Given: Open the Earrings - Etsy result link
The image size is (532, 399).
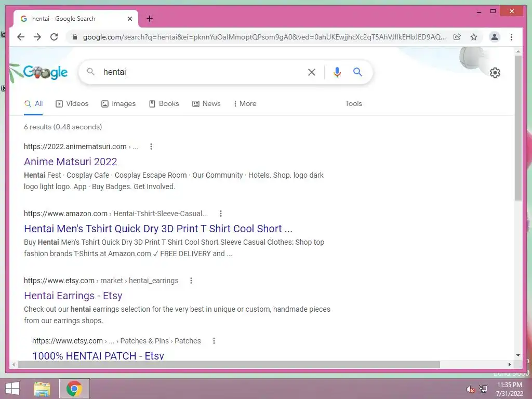Looking at the screenshot, I should click(x=73, y=296).
